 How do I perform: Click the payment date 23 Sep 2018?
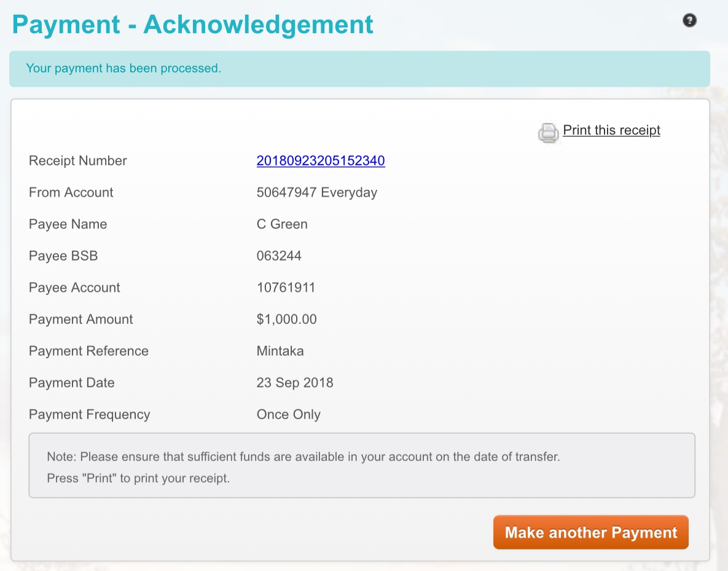click(295, 383)
